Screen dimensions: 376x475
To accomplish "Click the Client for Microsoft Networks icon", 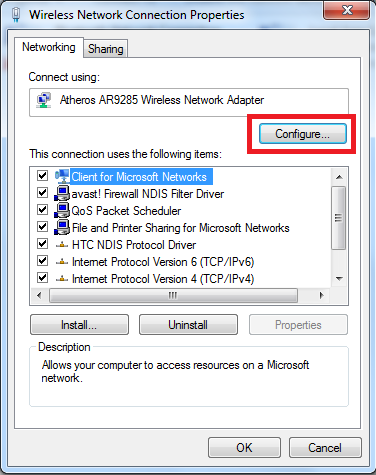I will click(62, 176).
